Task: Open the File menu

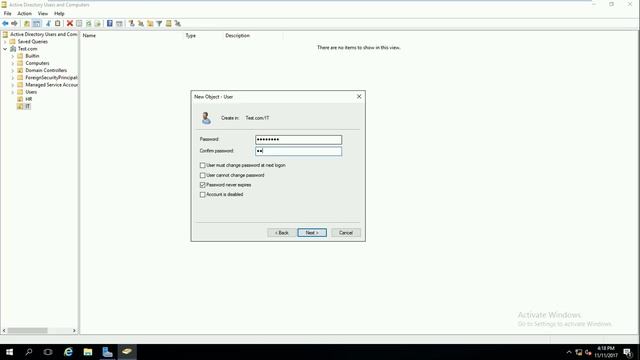Action: click(x=7, y=13)
